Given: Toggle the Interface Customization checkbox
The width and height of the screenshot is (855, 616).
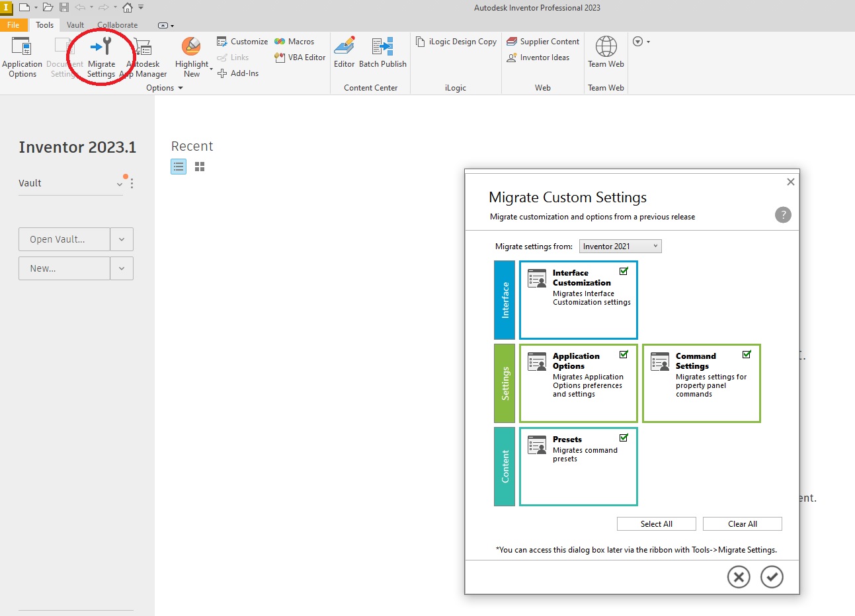Looking at the screenshot, I should point(624,271).
